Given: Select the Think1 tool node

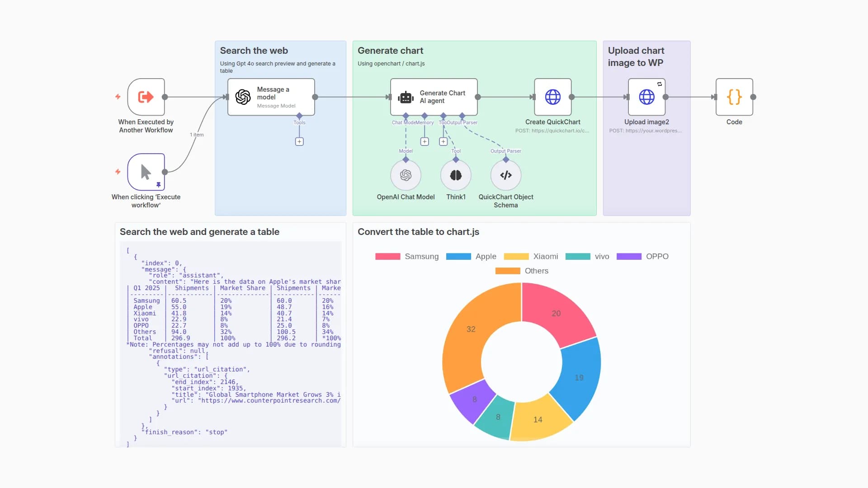Looking at the screenshot, I should coord(456,175).
